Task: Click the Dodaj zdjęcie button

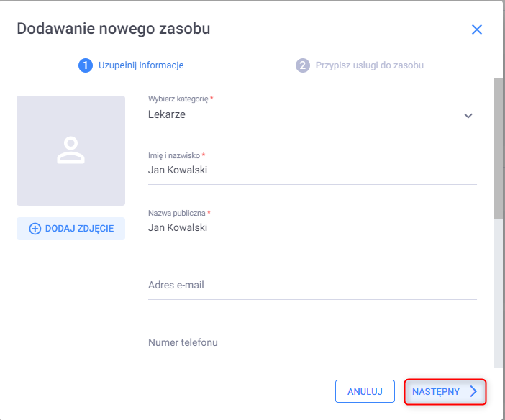Action: (x=70, y=229)
